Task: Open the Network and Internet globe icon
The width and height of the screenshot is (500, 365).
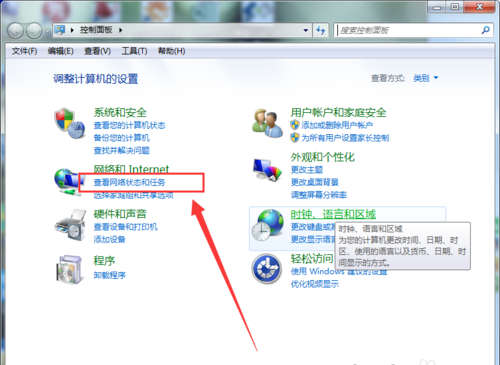Action: (68, 182)
